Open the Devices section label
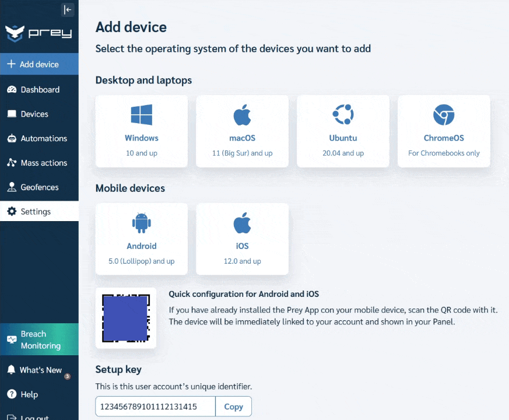509x420 pixels. tap(34, 114)
